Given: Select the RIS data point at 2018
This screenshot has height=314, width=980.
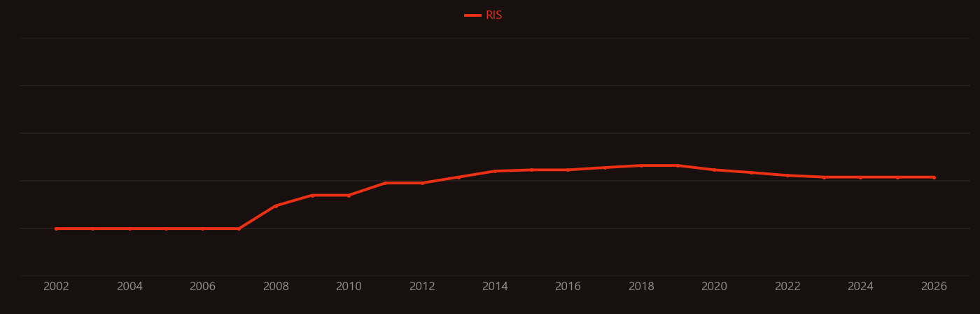Looking at the screenshot, I should [x=641, y=165].
